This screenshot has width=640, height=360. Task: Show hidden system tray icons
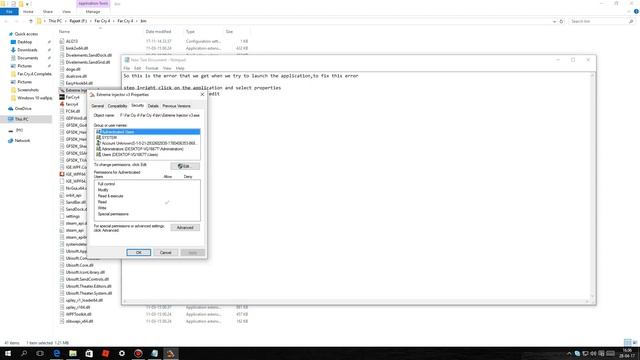[569, 353]
